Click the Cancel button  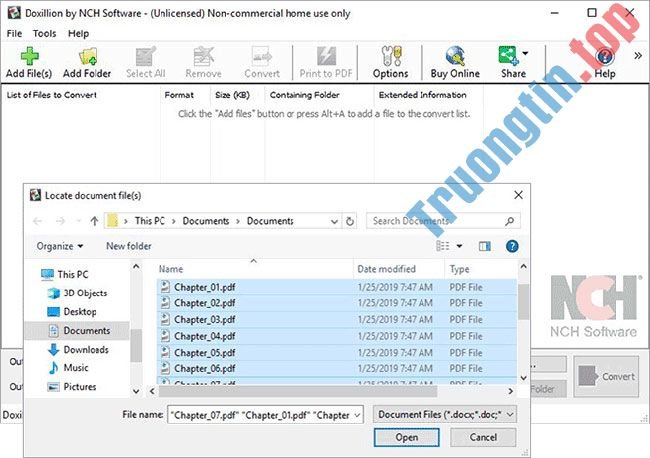(x=483, y=438)
